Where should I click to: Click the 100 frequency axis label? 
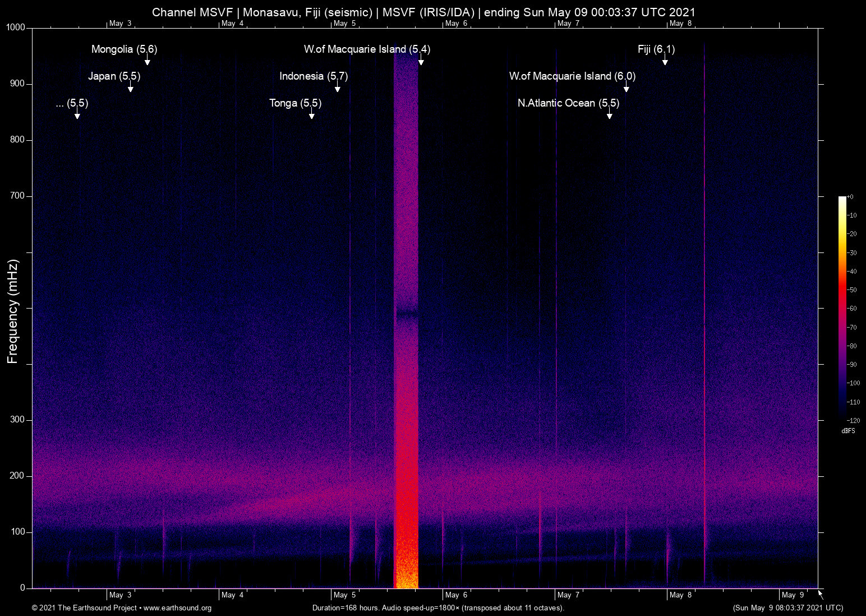tap(17, 532)
